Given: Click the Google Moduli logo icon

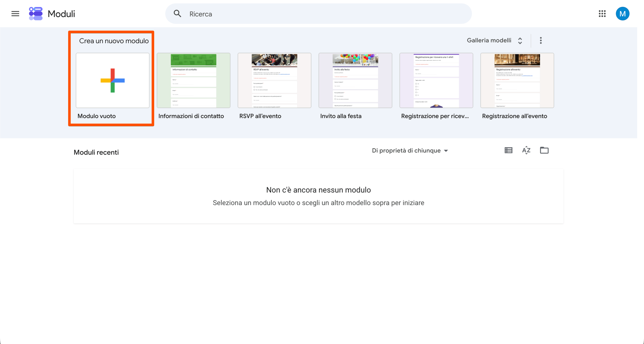Looking at the screenshot, I should 36,14.
